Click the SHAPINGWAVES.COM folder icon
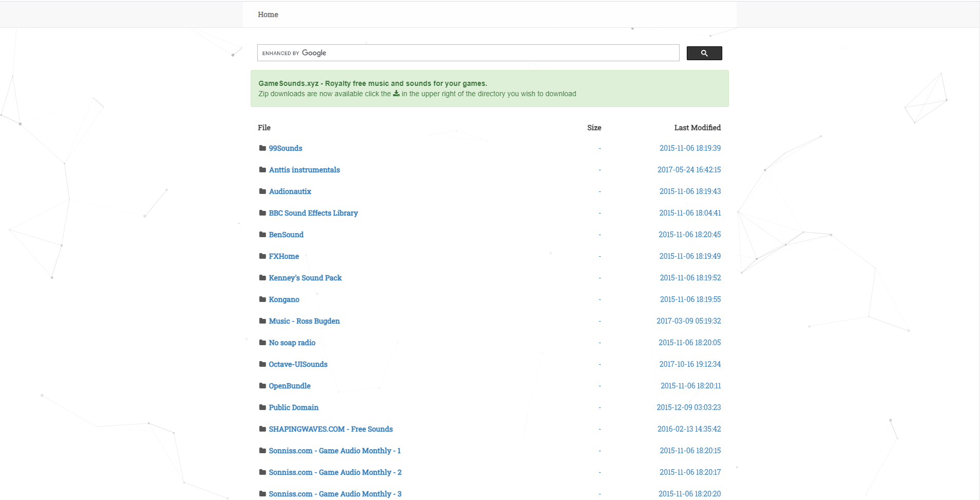 coord(262,429)
